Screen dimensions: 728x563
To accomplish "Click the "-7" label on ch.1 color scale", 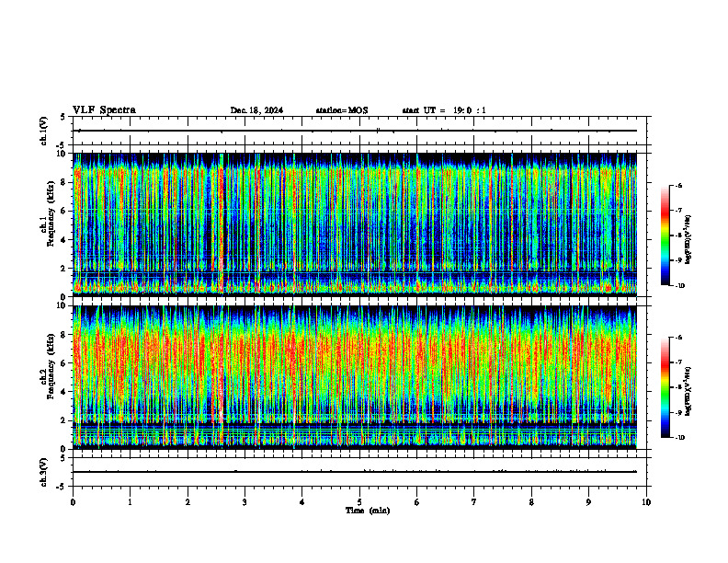I will [x=678, y=211].
